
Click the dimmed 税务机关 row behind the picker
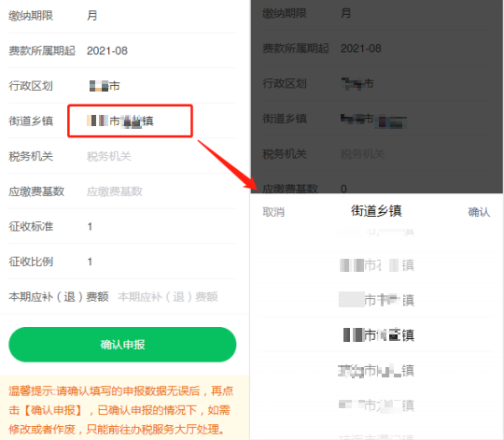pyautogui.click(x=376, y=154)
